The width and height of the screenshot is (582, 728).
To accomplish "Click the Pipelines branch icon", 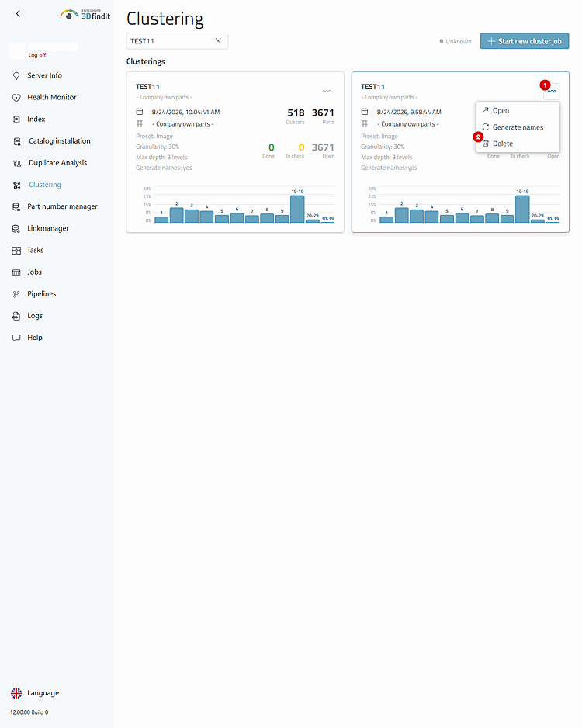I will (x=16, y=294).
